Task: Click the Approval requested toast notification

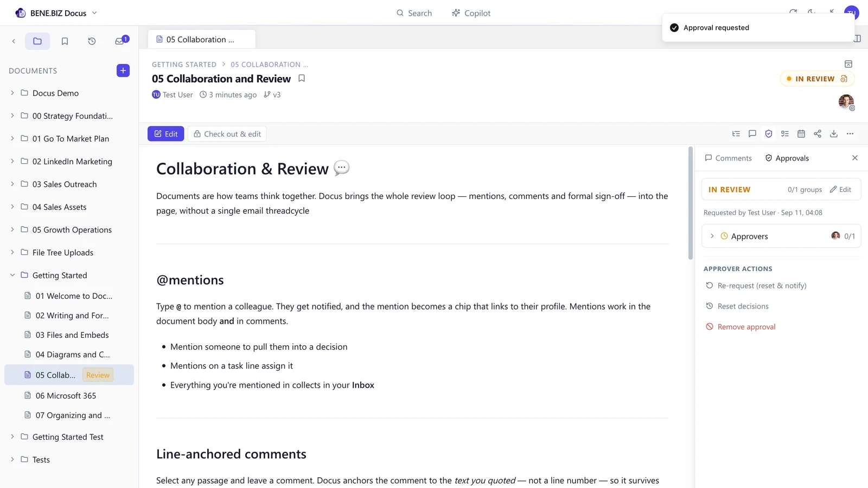Action: (x=758, y=28)
